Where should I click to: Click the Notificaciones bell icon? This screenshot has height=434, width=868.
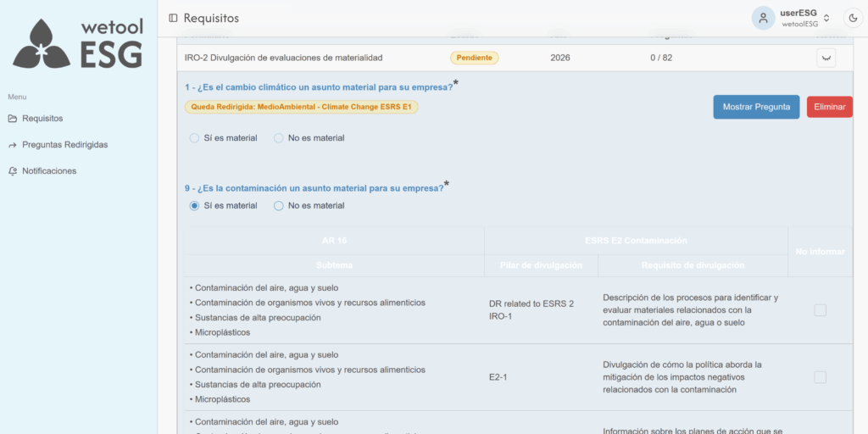tap(13, 170)
